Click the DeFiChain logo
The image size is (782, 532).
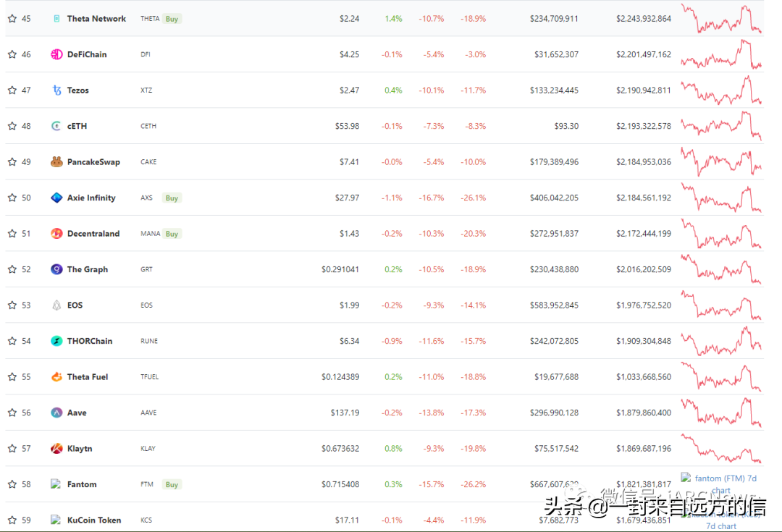[x=56, y=54]
